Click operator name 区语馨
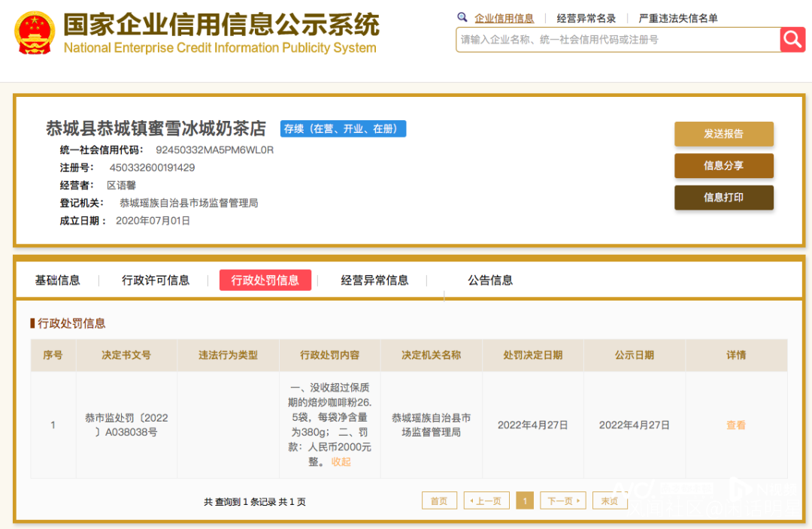The width and height of the screenshot is (812, 529). [121, 186]
